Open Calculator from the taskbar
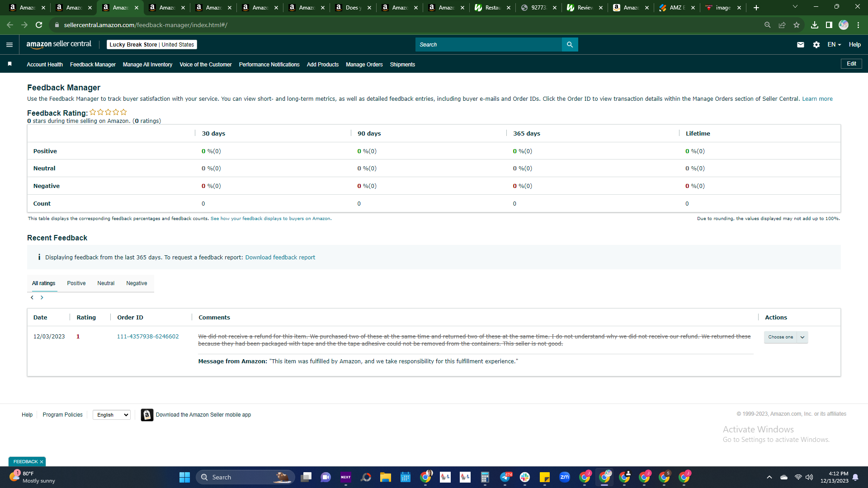 485,477
